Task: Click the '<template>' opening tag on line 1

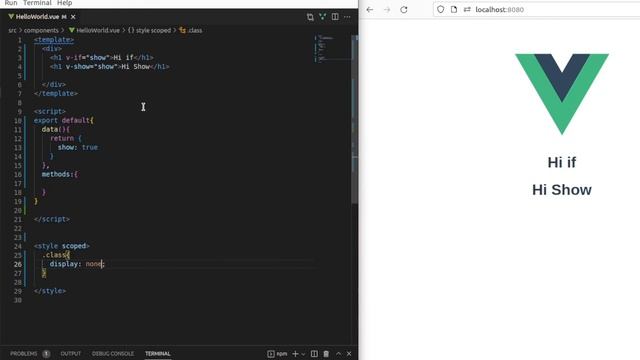Action: point(54,40)
